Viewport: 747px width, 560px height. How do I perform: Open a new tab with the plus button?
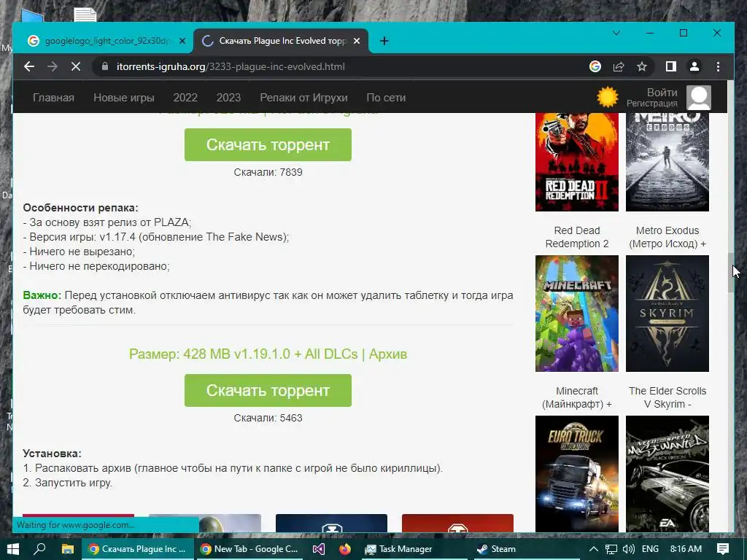click(384, 41)
